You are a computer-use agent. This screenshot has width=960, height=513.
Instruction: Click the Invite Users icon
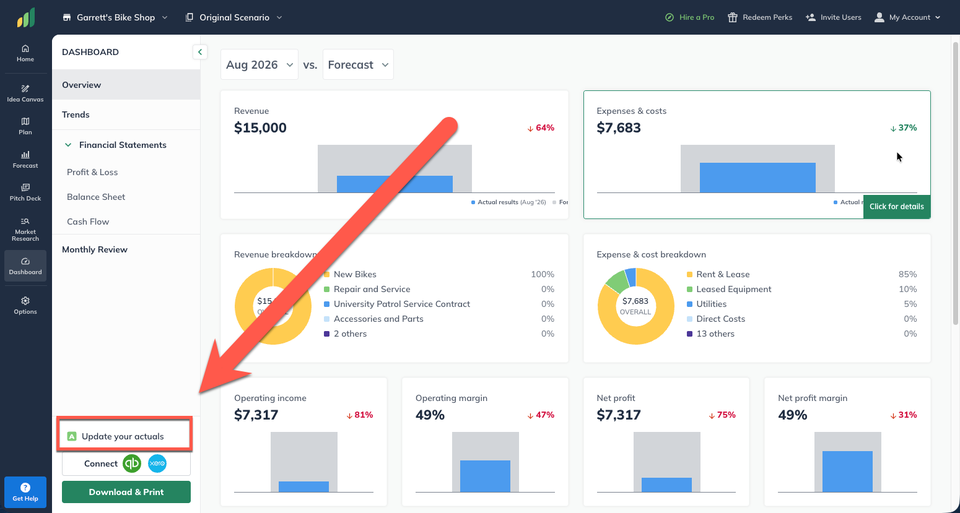point(811,17)
